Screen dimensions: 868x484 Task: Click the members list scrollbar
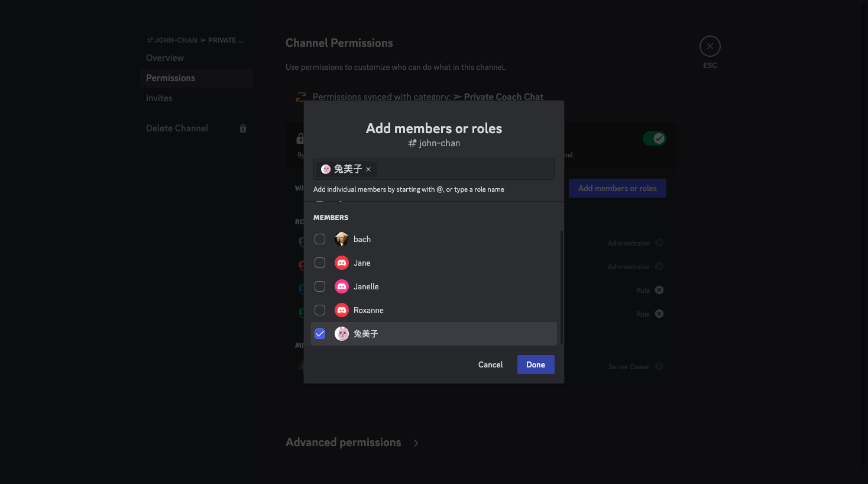pos(561,287)
